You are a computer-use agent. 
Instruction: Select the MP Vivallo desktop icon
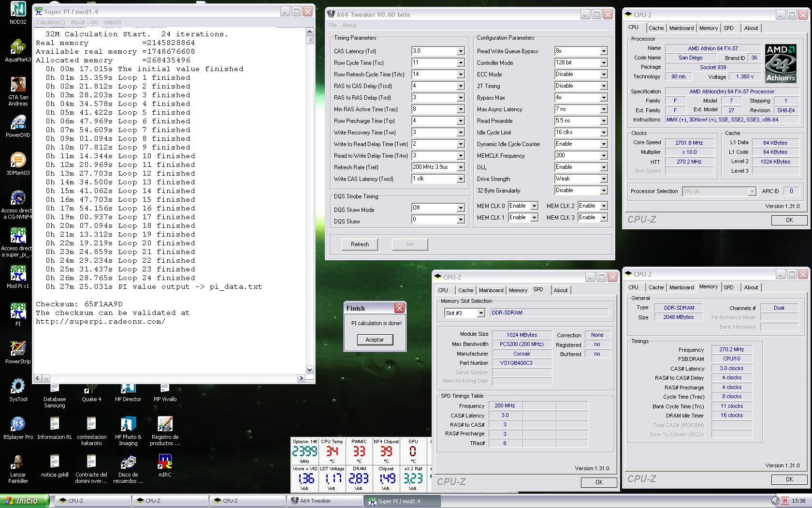pyautogui.click(x=165, y=393)
